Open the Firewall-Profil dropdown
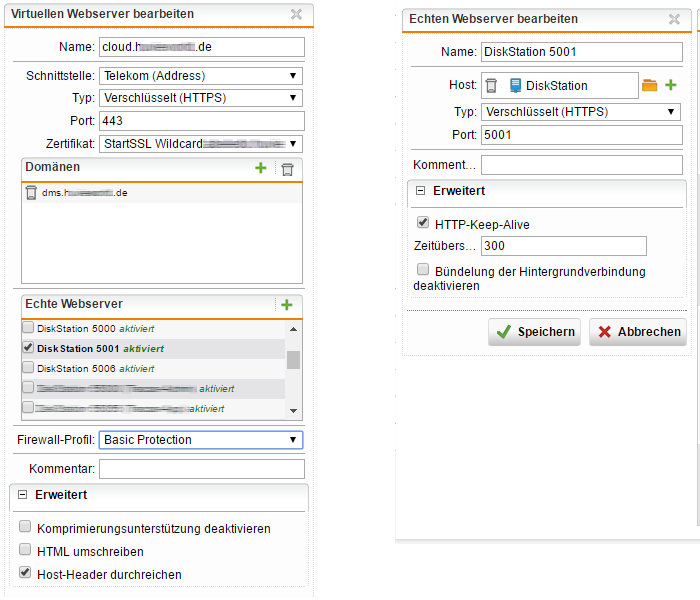The height and width of the screenshot is (600, 700). tap(201, 440)
